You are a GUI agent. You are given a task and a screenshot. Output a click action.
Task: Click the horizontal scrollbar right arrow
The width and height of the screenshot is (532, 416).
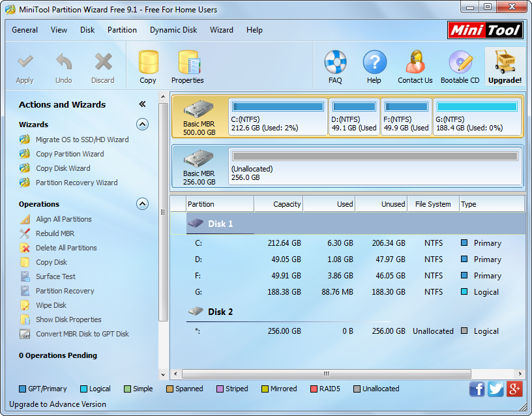pos(520,374)
